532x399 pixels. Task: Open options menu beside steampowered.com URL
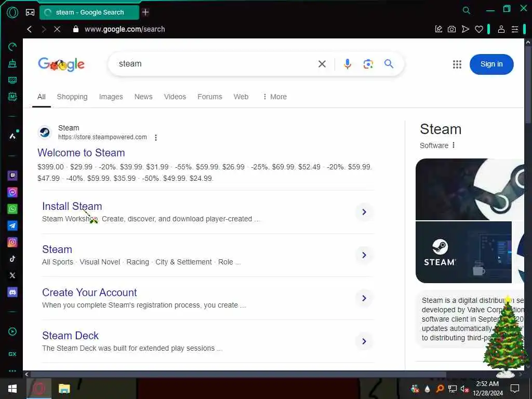[x=156, y=137]
